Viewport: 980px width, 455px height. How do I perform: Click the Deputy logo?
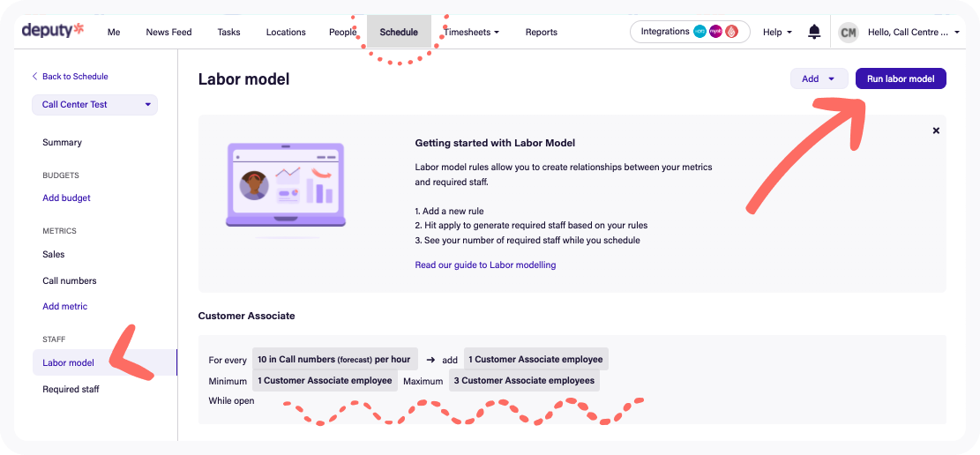click(53, 31)
